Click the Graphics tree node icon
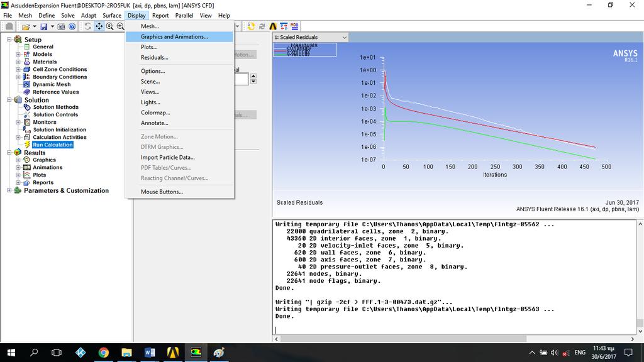 (26, 160)
